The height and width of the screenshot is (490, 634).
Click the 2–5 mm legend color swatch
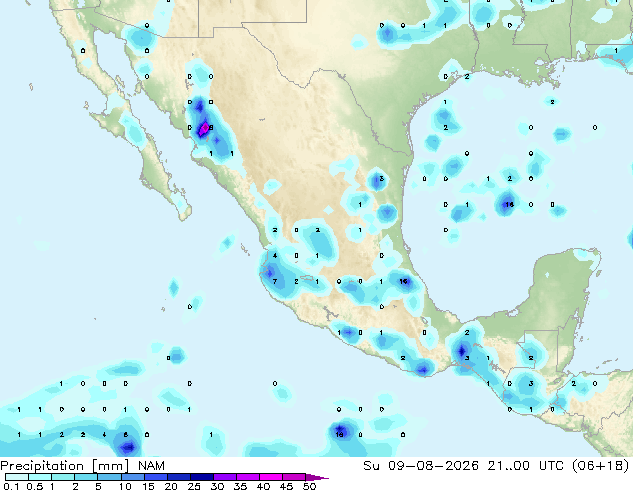coord(86,477)
